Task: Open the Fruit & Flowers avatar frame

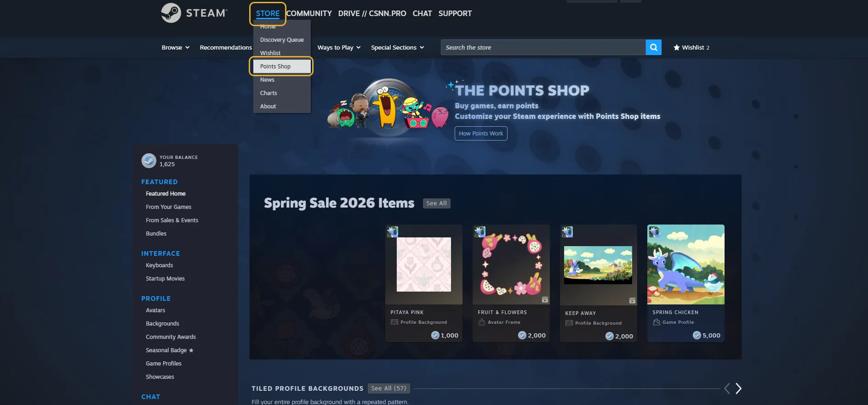Action: coord(511,283)
